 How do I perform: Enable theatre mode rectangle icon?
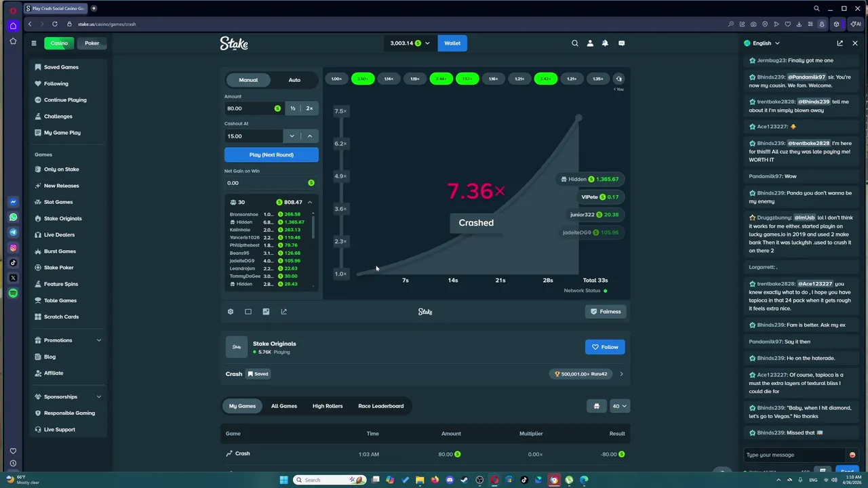[x=248, y=312]
